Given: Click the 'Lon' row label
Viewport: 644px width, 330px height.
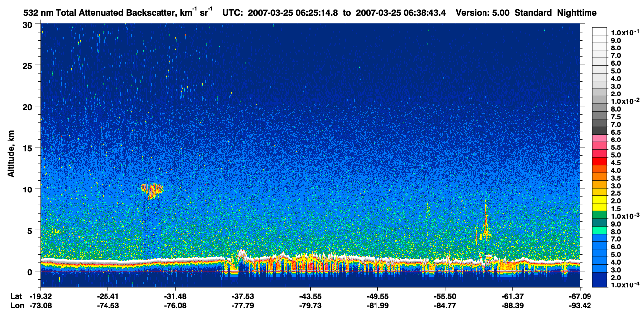Looking at the screenshot, I should click(x=17, y=305).
